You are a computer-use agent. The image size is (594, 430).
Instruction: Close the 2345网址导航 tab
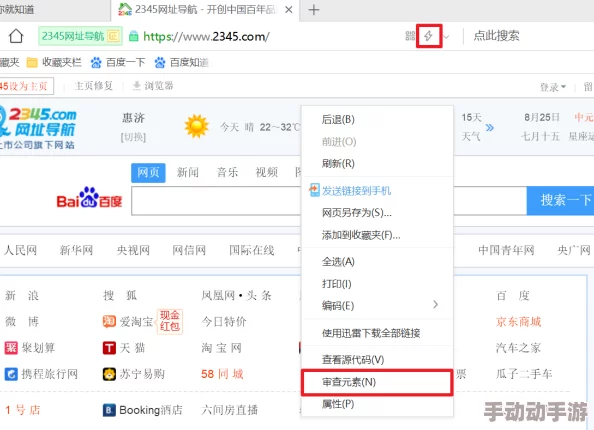tap(289, 9)
